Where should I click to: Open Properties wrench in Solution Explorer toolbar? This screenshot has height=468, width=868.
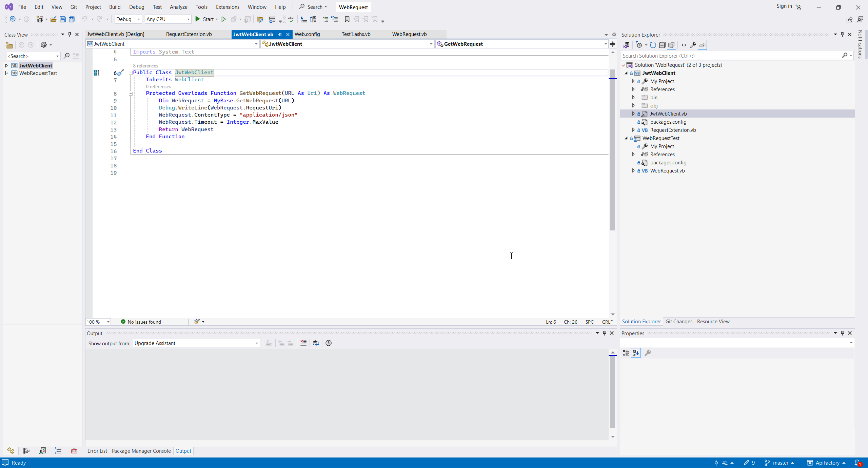[693, 45]
